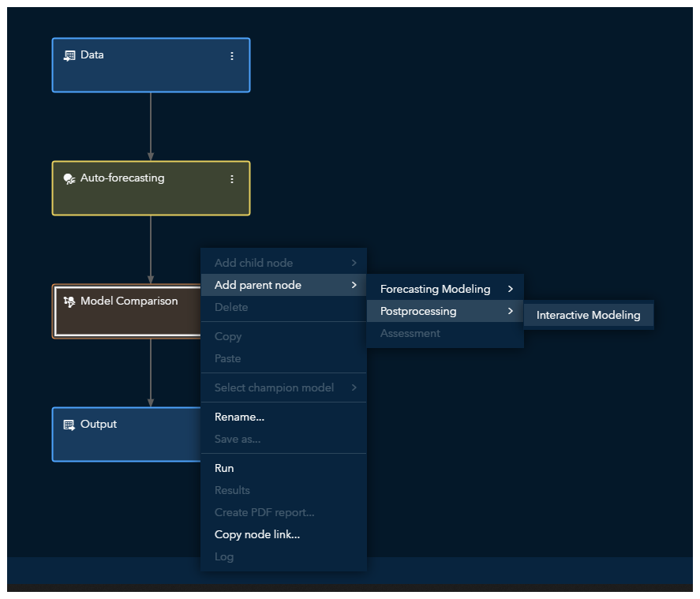
Task: Select Rename... in the context menu
Action: tap(239, 417)
